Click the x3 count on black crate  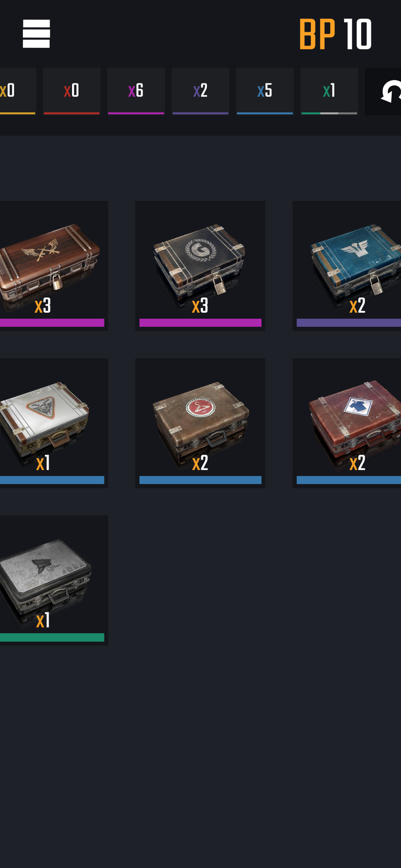click(200, 305)
